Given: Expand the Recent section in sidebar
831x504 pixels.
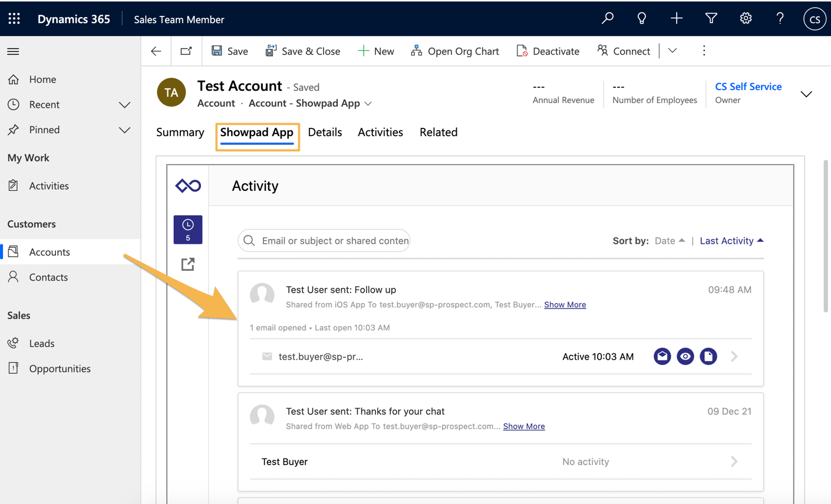Looking at the screenshot, I should coord(124,105).
